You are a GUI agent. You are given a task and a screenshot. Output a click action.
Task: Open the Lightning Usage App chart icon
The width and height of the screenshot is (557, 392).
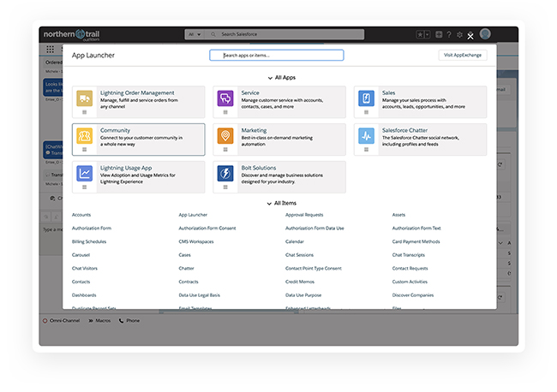[85, 173]
